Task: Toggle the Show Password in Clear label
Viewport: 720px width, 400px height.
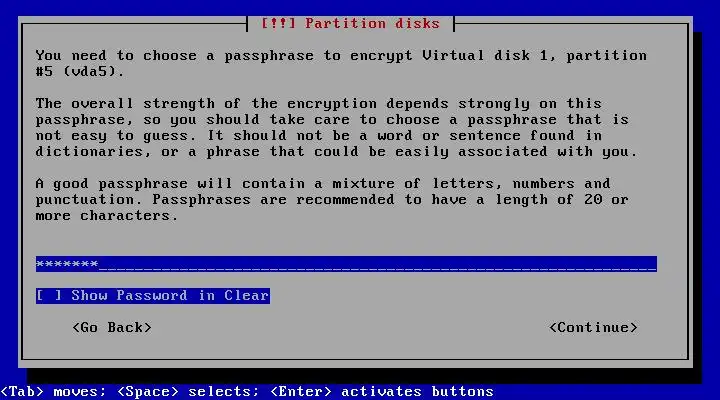Action: (x=170, y=295)
